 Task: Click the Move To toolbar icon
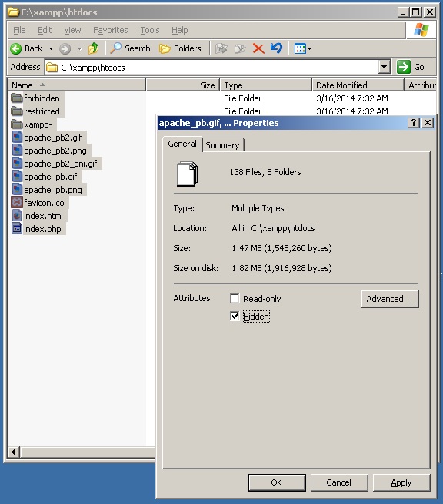221,48
